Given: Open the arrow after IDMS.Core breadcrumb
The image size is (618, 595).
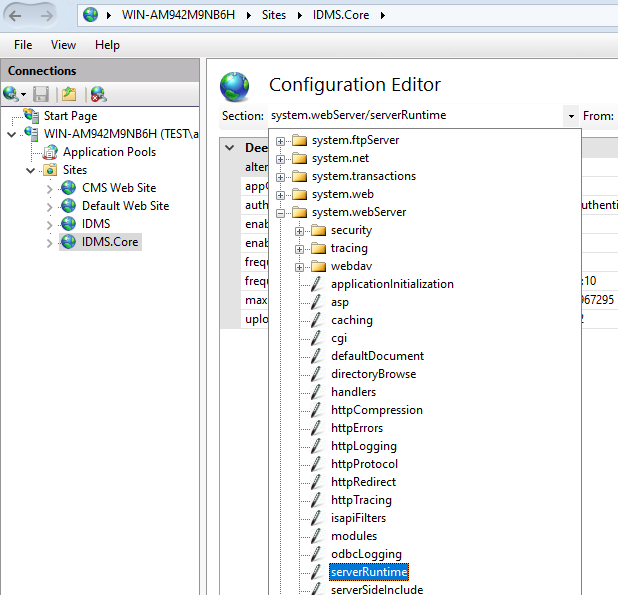Looking at the screenshot, I should 383,15.
